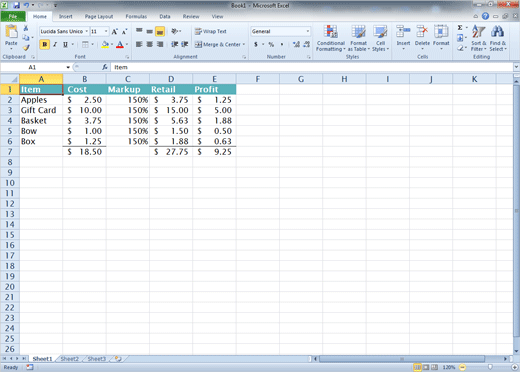Viewport: 520px width, 372px height.
Task: Open Cell Styles gallery
Action: (x=380, y=38)
